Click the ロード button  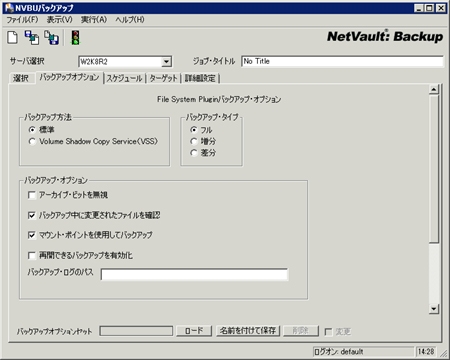tap(194, 331)
